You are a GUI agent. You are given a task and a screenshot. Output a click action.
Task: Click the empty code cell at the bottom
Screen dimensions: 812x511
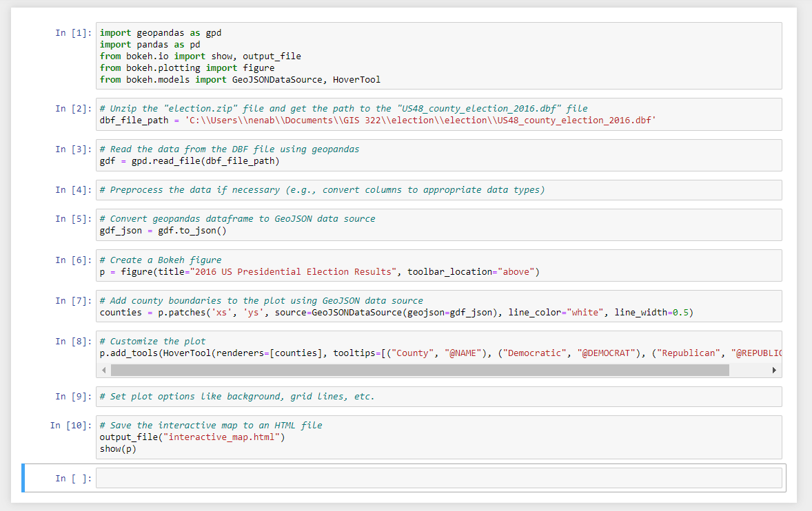click(438, 478)
